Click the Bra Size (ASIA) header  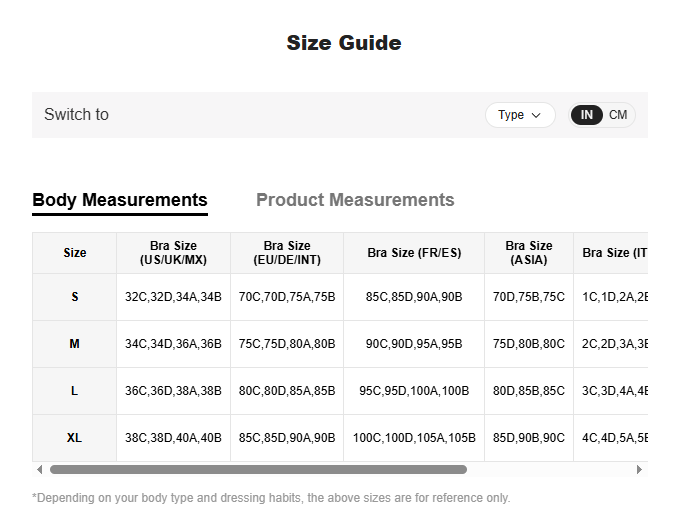pyautogui.click(x=529, y=253)
